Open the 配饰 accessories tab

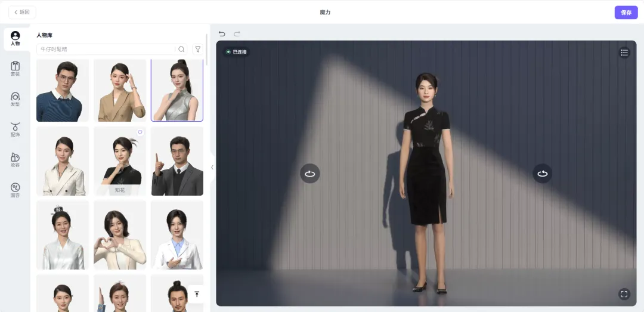15,130
